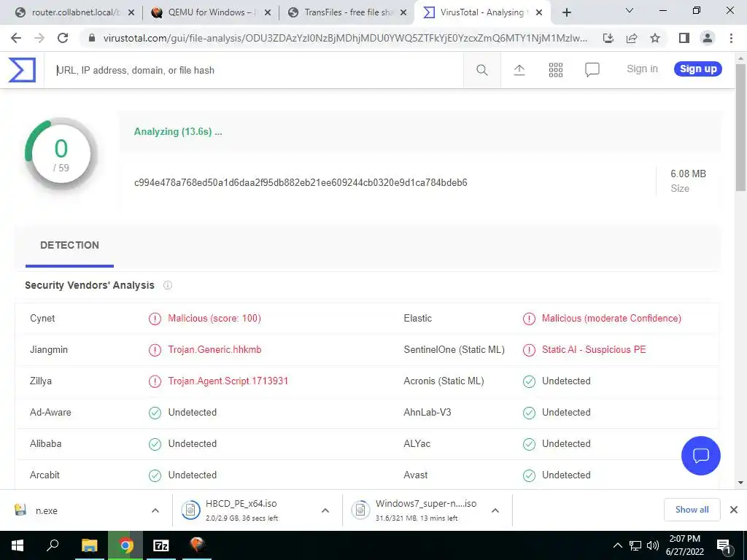Click the browser back arrow
The width and height of the screenshot is (747, 560).
coord(16,38)
